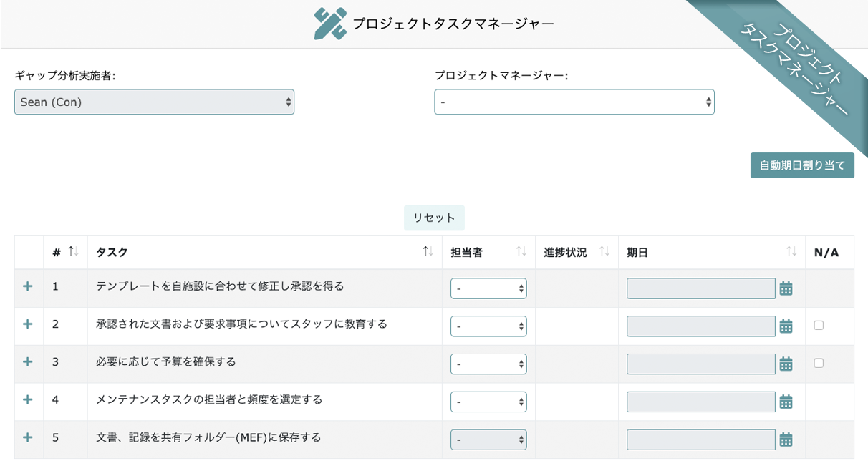The image size is (868, 471).
Task: Open the ギャップ分析実施者 dropdown showing Sean (Con)
Action: tap(154, 102)
